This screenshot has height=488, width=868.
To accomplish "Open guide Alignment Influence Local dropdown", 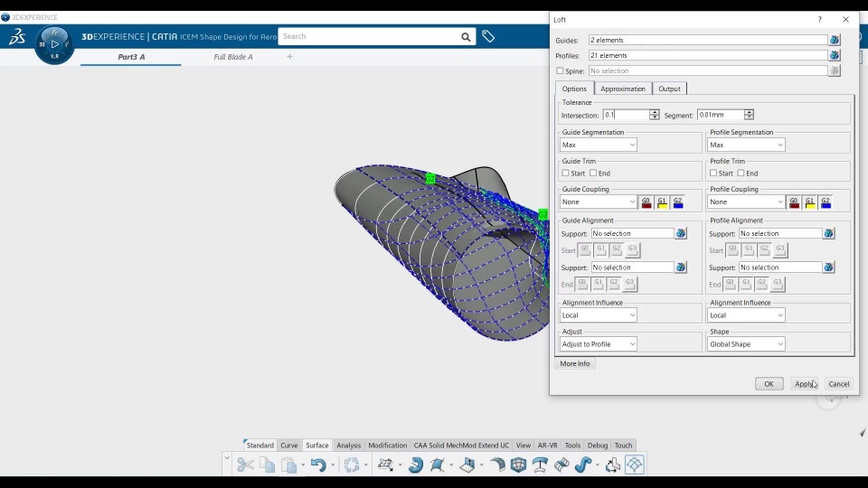I will tap(598, 315).
